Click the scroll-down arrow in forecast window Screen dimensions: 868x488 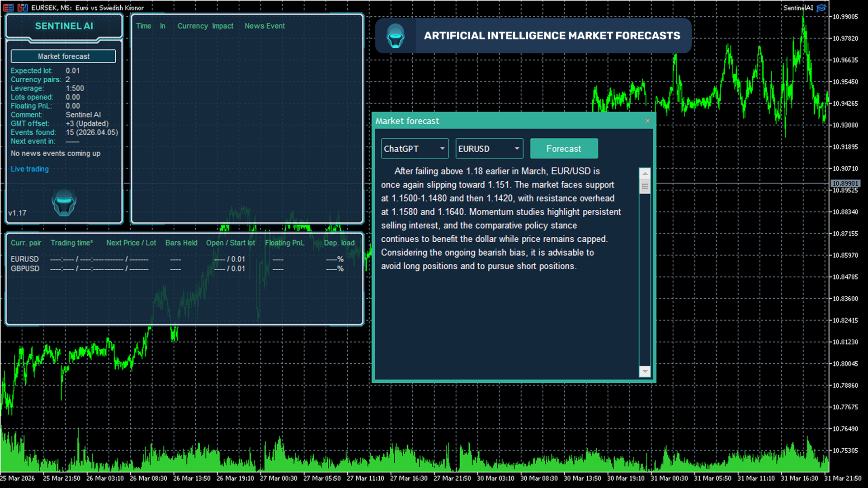pyautogui.click(x=645, y=371)
